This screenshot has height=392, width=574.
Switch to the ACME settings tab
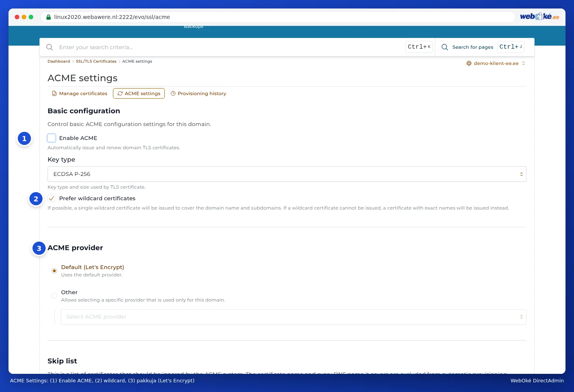point(139,94)
